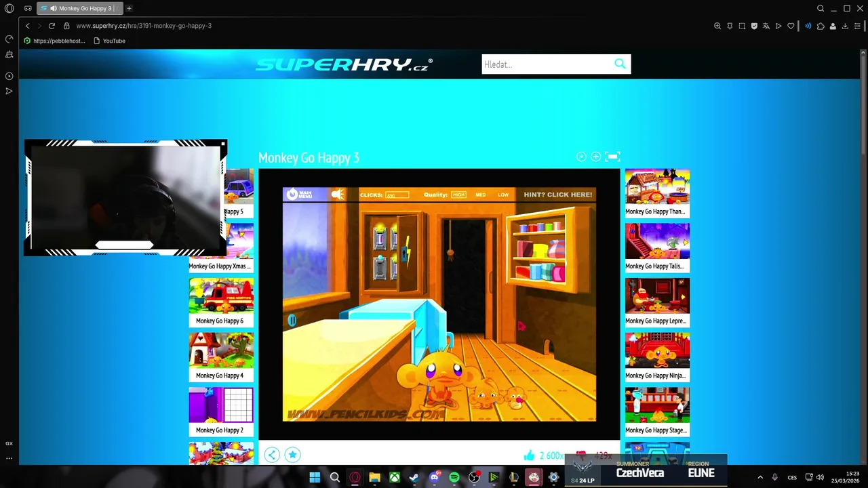Set game quality to MED
868x488 pixels.
[480, 195]
